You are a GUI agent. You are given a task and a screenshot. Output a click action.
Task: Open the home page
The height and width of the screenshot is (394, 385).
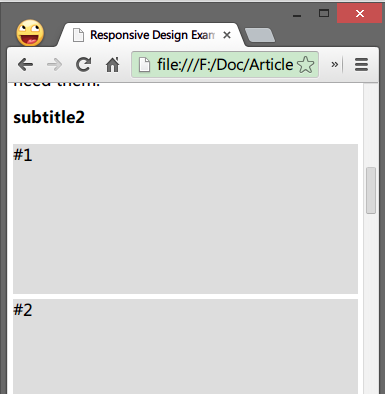112,65
